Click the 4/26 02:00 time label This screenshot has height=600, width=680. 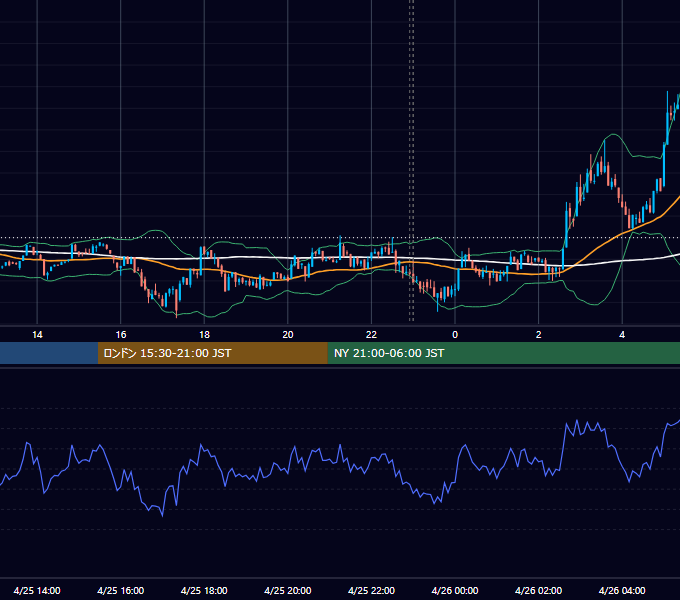click(x=538, y=590)
